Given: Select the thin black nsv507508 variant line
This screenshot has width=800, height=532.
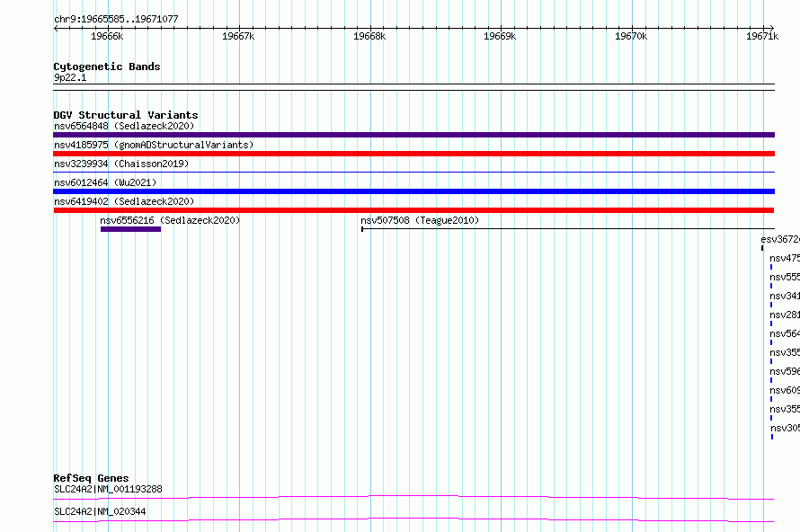Looking at the screenshot, I should [568, 229].
